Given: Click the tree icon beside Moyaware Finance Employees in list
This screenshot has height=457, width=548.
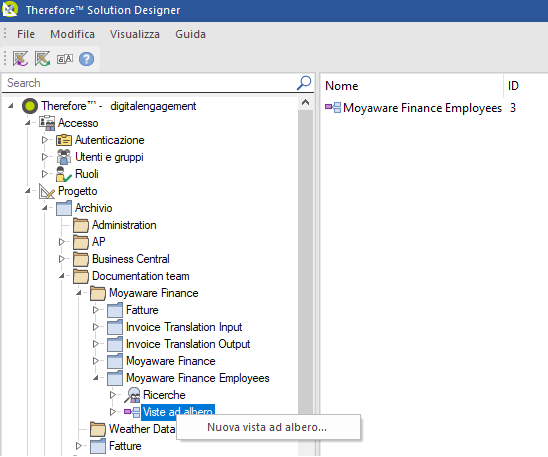Looking at the screenshot, I should click(x=333, y=108).
